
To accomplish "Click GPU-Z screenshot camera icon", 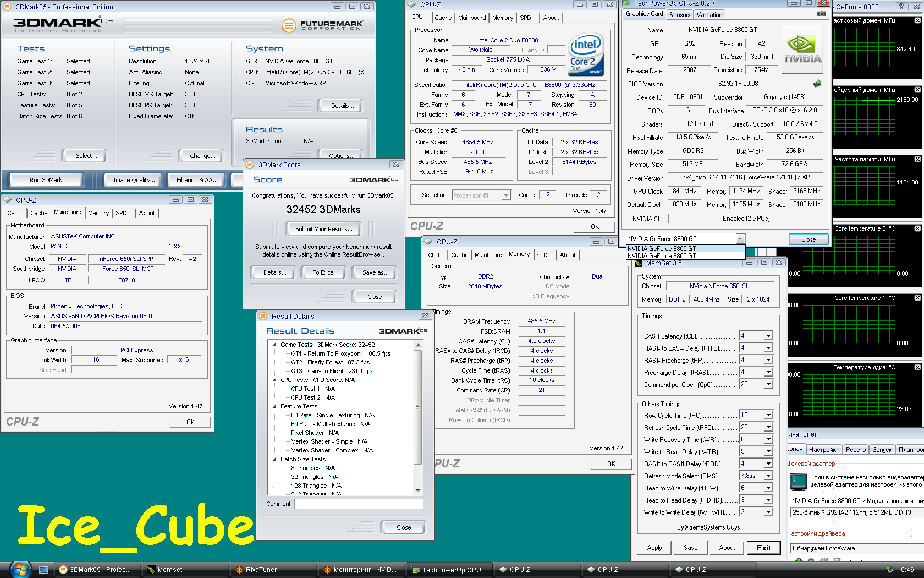I will pos(821,14).
